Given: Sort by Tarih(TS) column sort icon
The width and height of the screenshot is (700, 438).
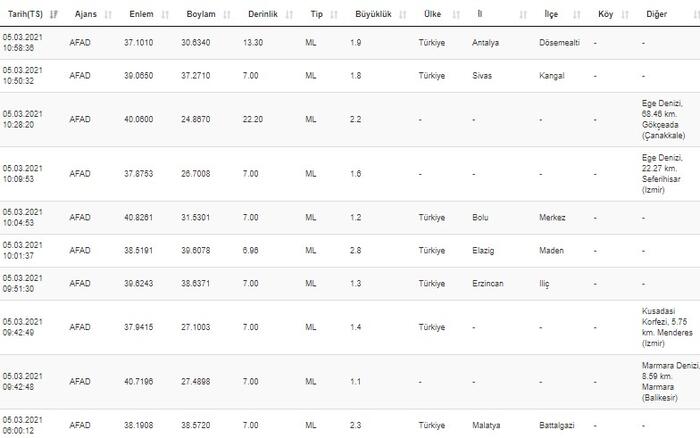Looking at the screenshot, I should click(54, 14).
